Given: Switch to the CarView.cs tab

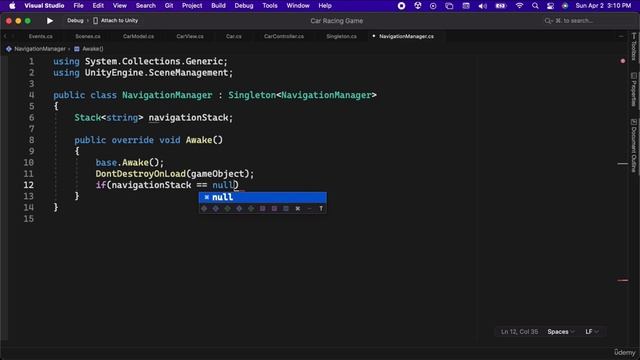Looking at the screenshot, I should click(x=190, y=36).
